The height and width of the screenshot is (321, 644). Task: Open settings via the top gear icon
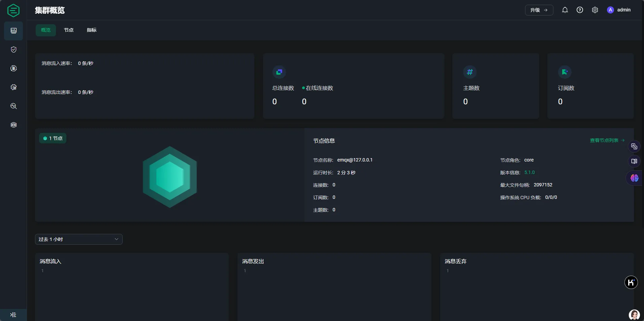point(595,10)
